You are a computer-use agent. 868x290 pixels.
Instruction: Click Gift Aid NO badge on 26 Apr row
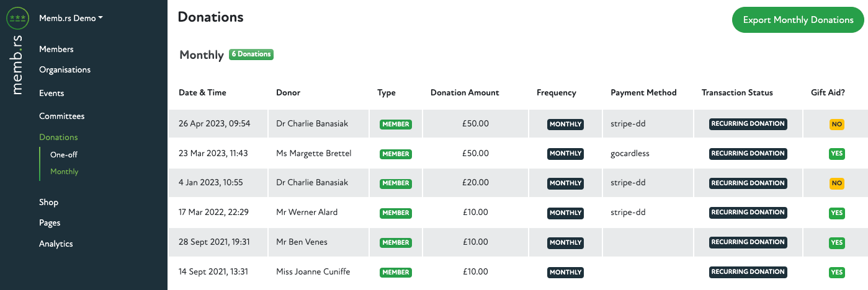tap(837, 124)
